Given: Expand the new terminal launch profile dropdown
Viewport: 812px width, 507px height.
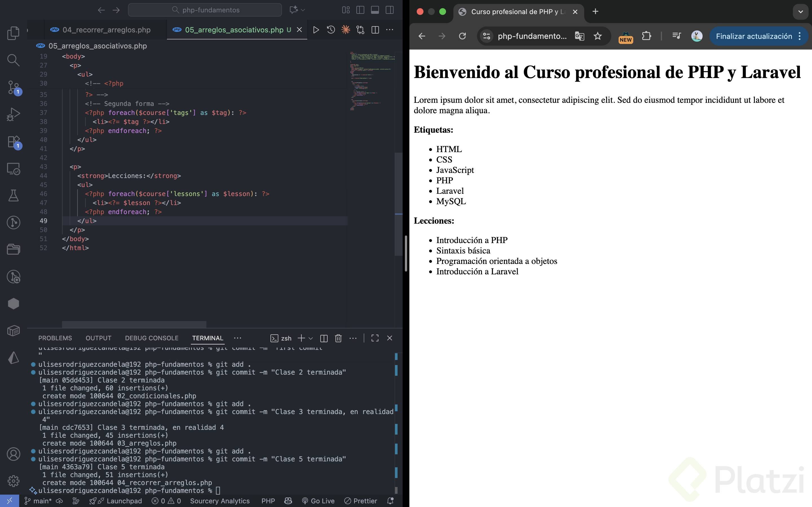Looking at the screenshot, I should point(311,338).
